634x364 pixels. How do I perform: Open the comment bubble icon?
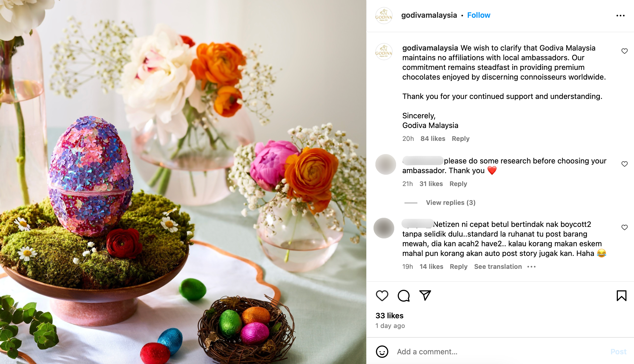tap(404, 296)
